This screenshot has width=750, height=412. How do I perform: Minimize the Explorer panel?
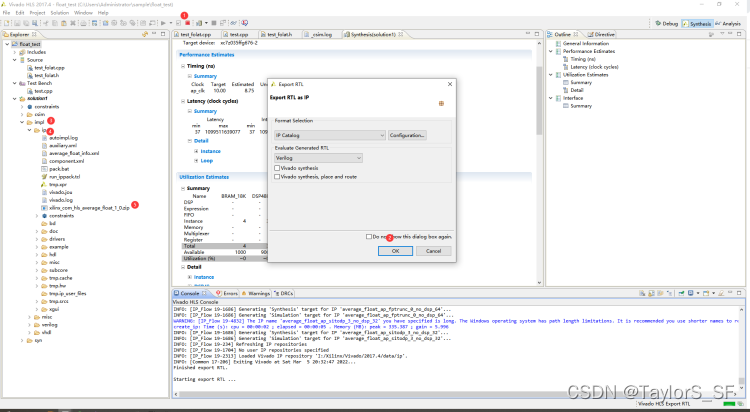coord(154,34)
